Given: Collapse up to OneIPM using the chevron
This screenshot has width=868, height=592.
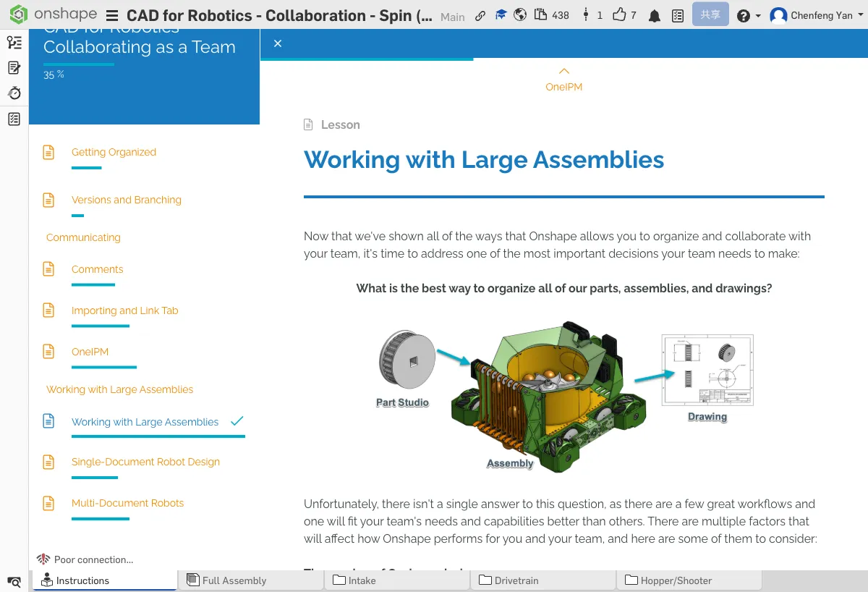Looking at the screenshot, I should [x=564, y=71].
